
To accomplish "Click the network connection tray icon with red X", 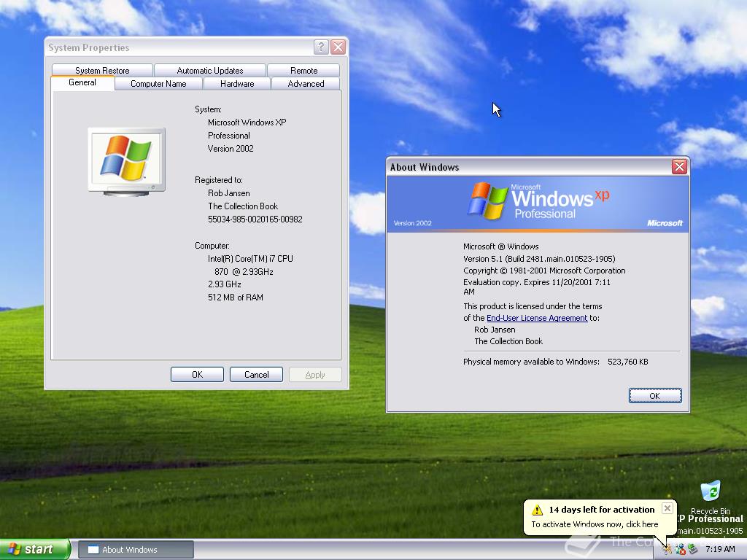I will click(x=680, y=549).
